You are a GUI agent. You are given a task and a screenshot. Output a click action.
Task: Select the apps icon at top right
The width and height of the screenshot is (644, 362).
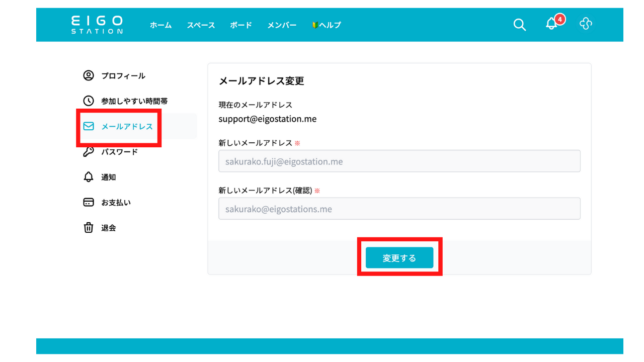pos(585,23)
